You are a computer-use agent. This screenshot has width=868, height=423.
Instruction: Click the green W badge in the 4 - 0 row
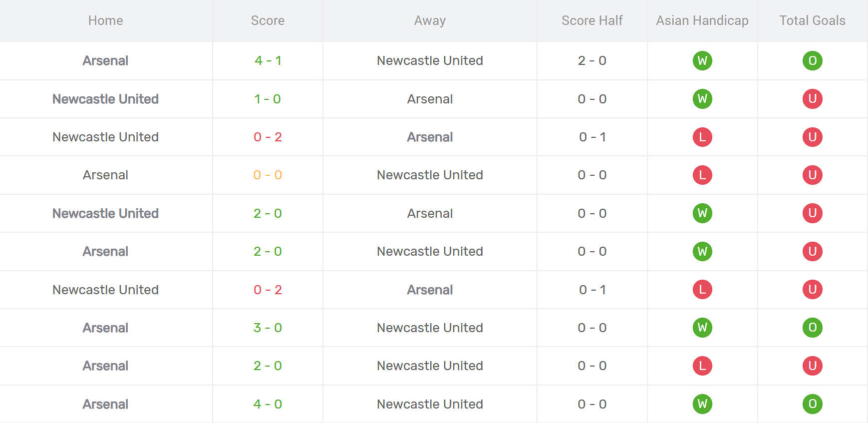(702, 404)
